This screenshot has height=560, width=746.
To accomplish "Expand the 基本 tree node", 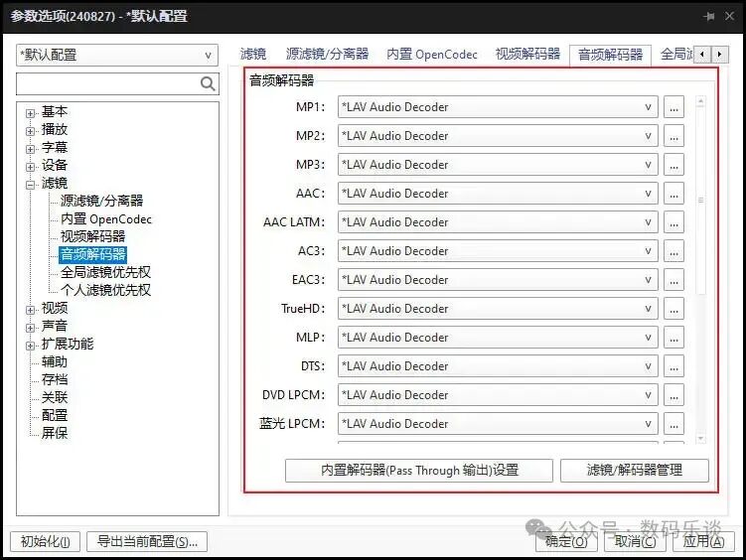I will coord(31,113).
